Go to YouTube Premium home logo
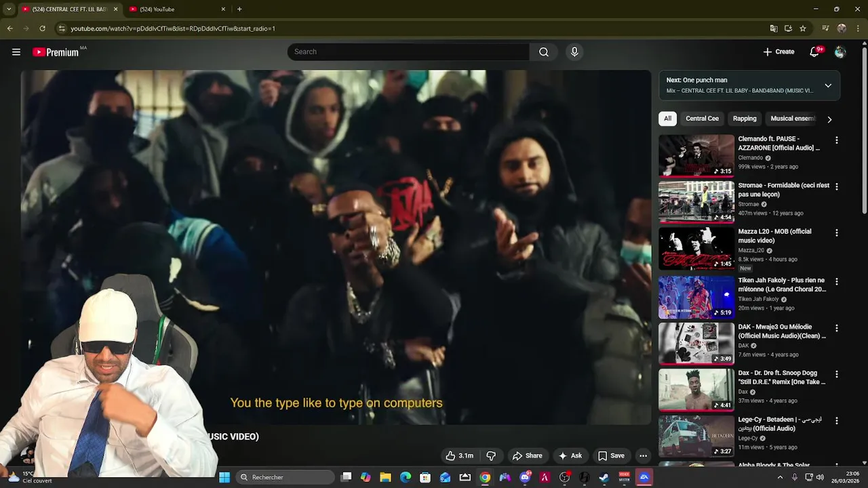The width and height of the screenshot is (868, 488). click(x=56, y=52)
